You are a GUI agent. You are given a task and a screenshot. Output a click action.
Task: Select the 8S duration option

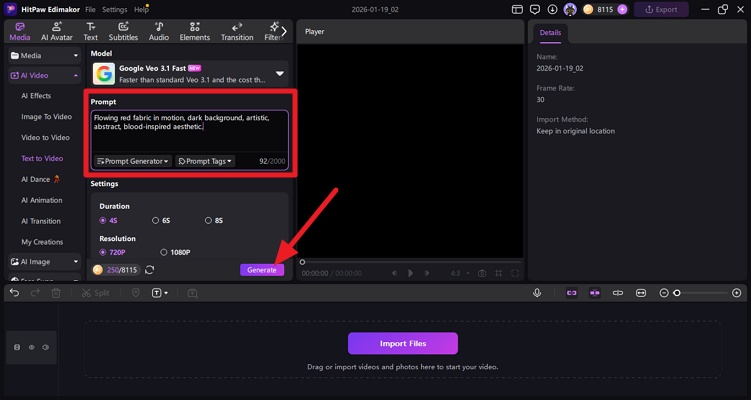point(213,220)
